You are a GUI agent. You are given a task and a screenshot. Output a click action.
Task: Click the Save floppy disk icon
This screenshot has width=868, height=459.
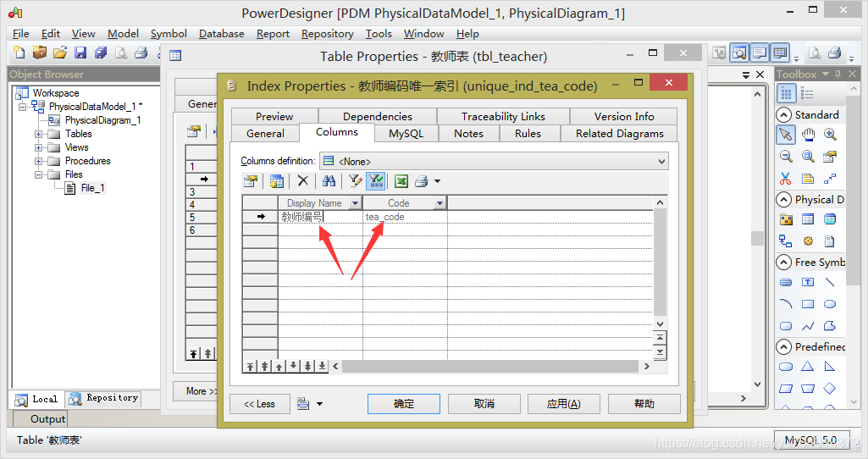(x=80, y=53)
